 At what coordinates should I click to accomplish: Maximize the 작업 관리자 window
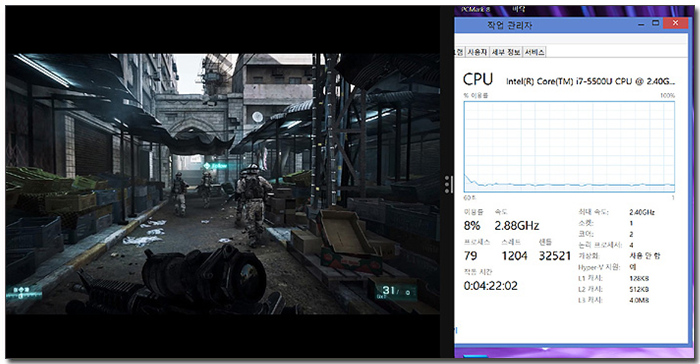click(655, 23)
